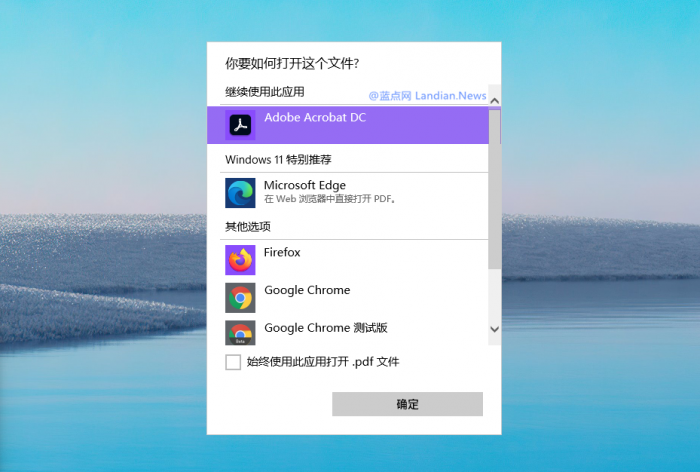Select the Adobe Acrobat DC text
This screenshot has width=700, height=472.
[315, 117]
